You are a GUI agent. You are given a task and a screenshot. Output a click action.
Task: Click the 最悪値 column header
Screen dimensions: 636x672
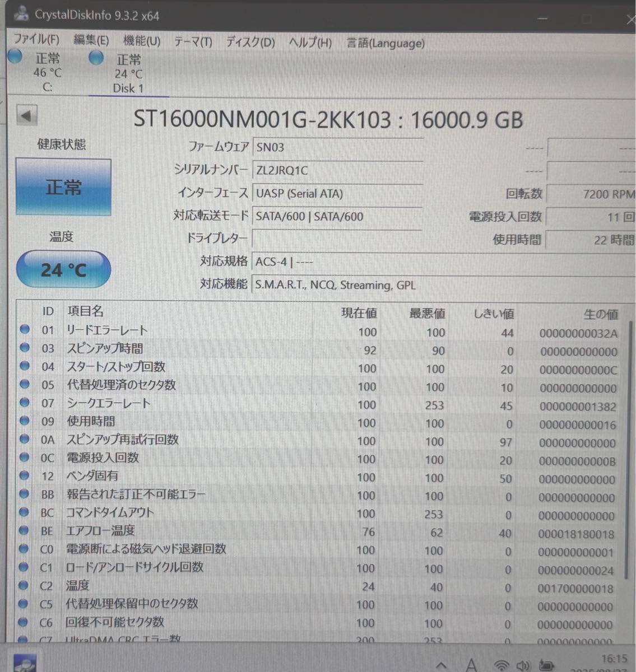click(x=427, y=314)
